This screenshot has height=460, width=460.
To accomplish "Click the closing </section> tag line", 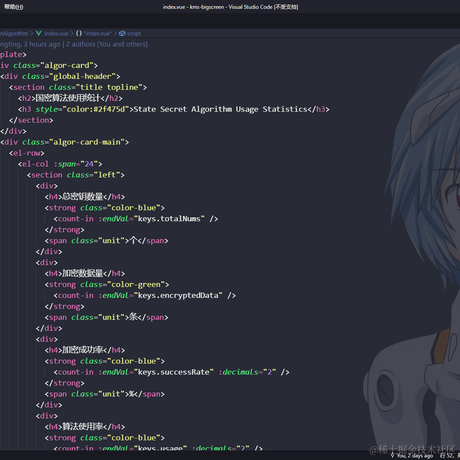I will (31, 120).
